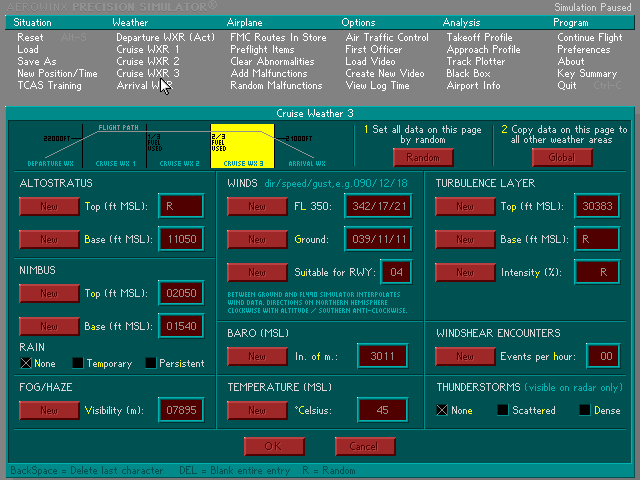Open the Analysis menu
The image size is (640, 480).
pyautogui.click(x=461, y=22)
